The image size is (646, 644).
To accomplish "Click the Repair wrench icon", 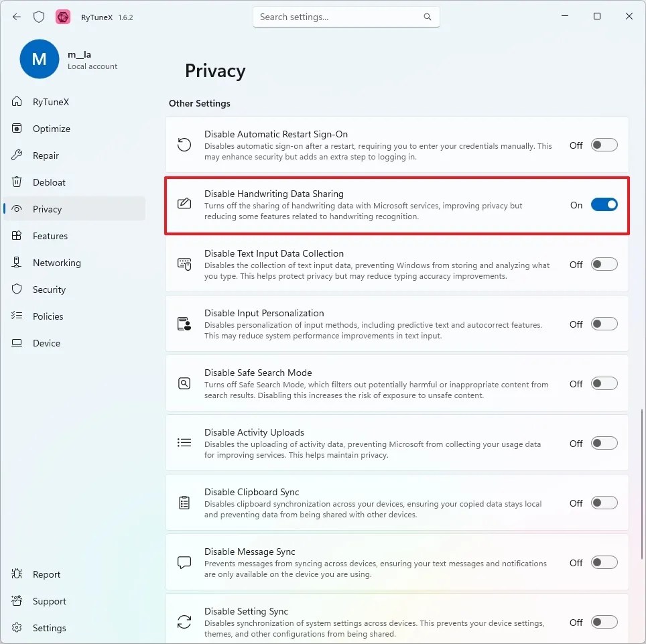I will (16, 155).
